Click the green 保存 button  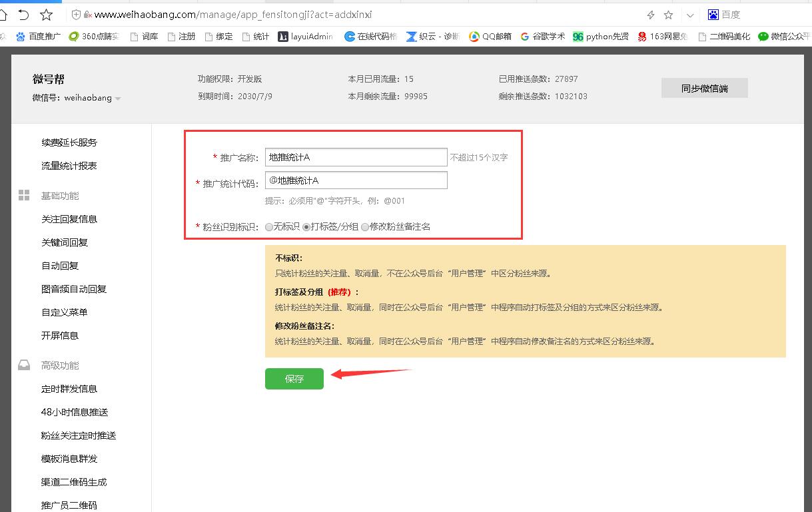[294, 379]
